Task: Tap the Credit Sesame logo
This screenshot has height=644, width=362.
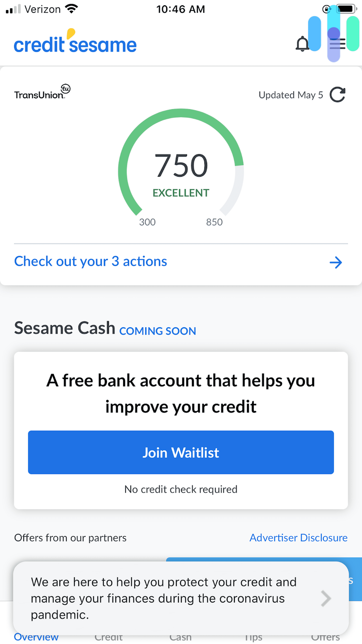Action: 75,42
